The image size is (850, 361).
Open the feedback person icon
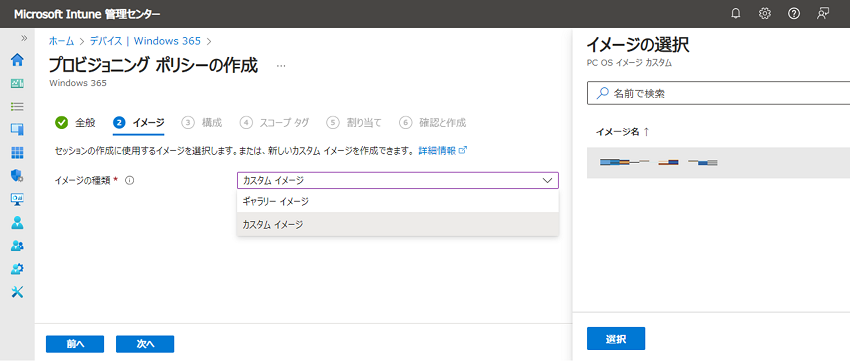pos(823,14)
